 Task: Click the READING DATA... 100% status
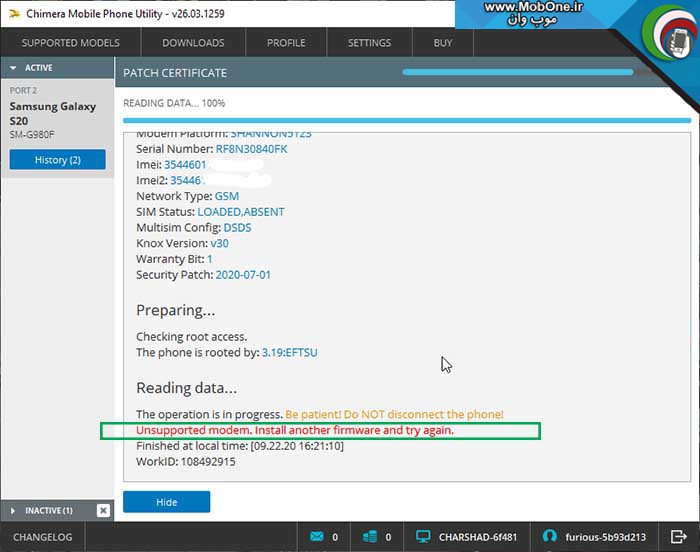coord(174,103)
